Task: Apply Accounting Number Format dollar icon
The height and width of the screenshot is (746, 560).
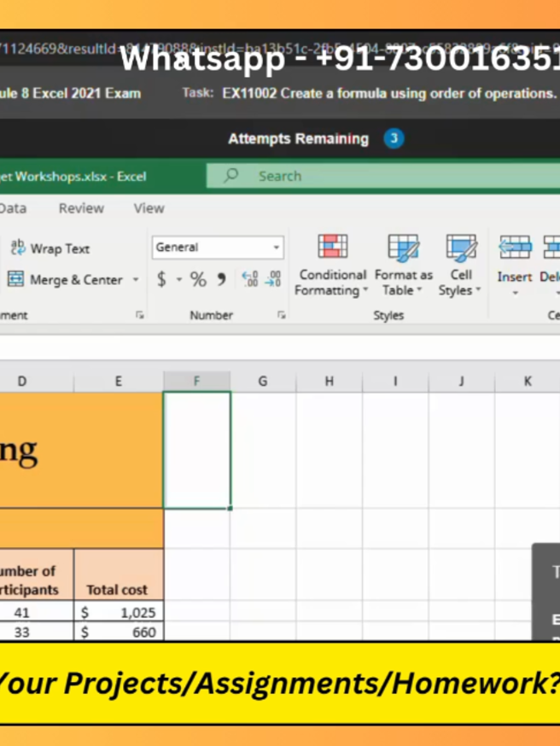Action: click(x=161, y=279)
